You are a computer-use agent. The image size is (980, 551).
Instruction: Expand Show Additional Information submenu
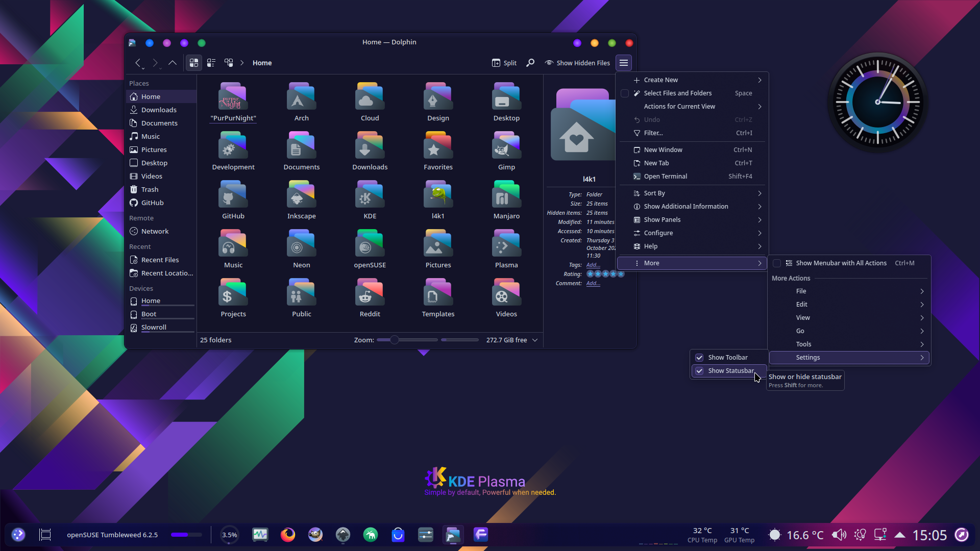693,207
